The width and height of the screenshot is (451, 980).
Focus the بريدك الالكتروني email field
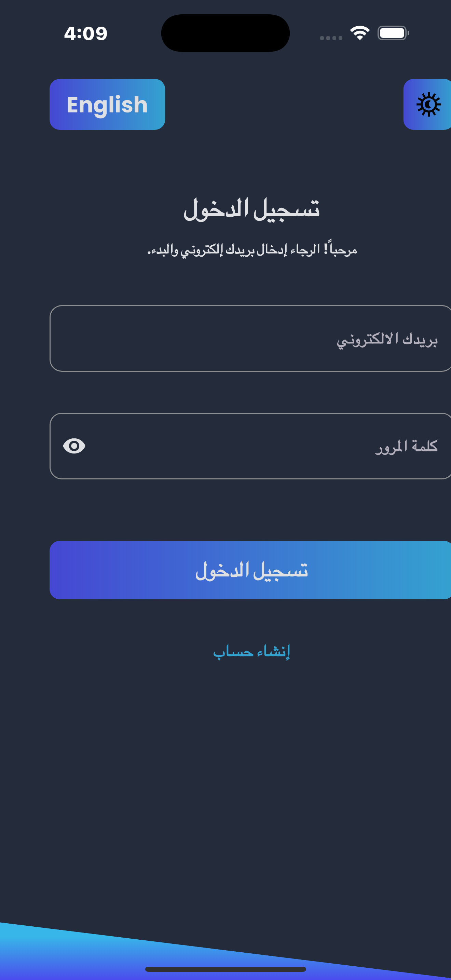250,338
